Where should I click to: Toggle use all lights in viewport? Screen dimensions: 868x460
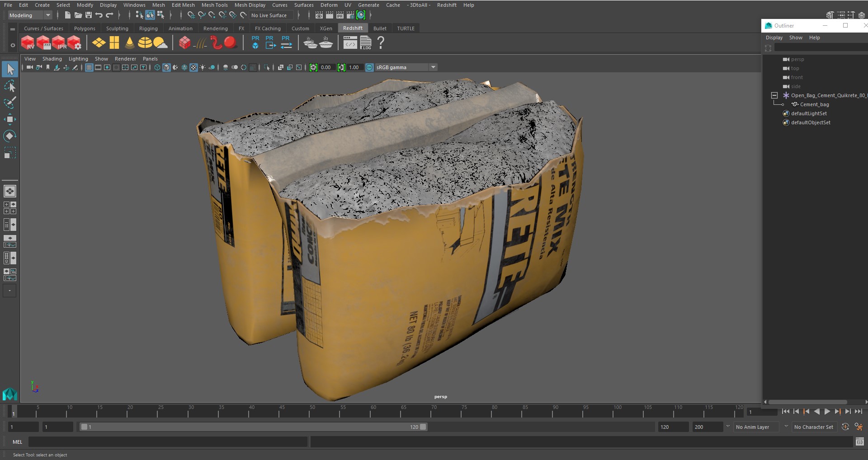(x=203, y=67)
